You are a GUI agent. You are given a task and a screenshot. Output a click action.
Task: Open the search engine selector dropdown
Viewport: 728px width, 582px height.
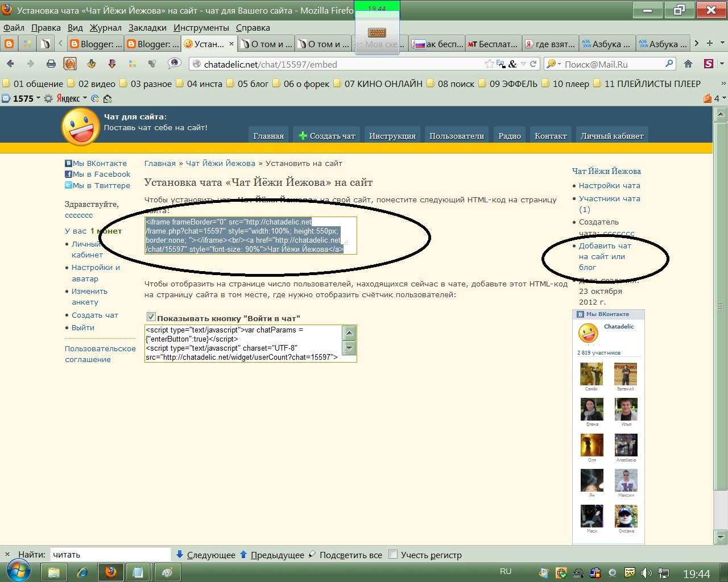tap(559, 64)
